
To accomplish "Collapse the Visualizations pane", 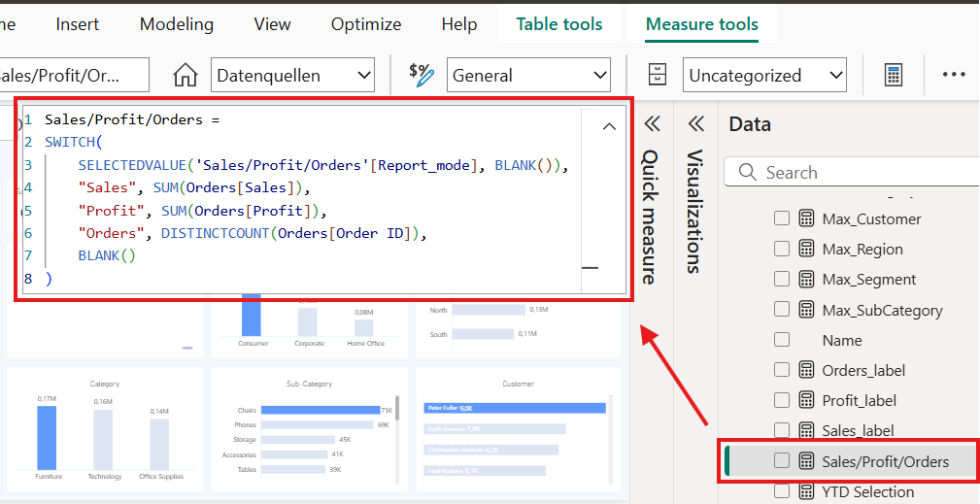I will pyautogui.click(x=695, y=124).
